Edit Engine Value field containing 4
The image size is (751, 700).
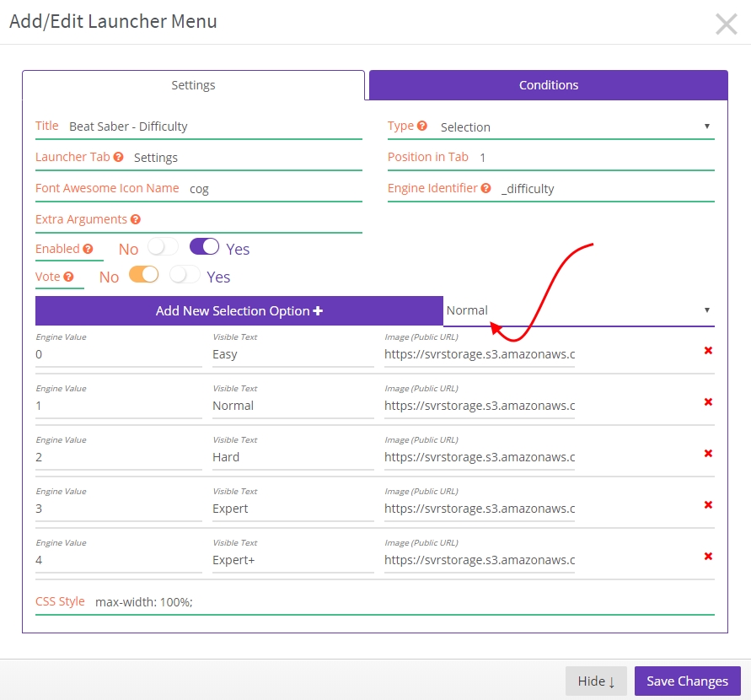[119, 560]
